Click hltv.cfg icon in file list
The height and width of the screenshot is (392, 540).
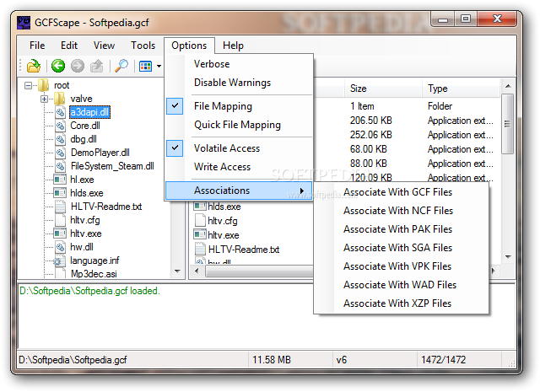pos(200,221)
